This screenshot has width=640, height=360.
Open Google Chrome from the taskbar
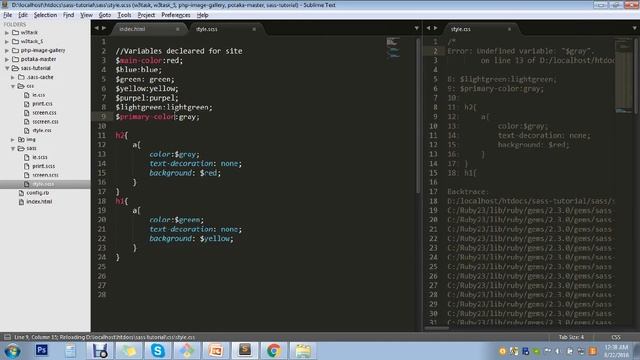click(x=274, y=351)
